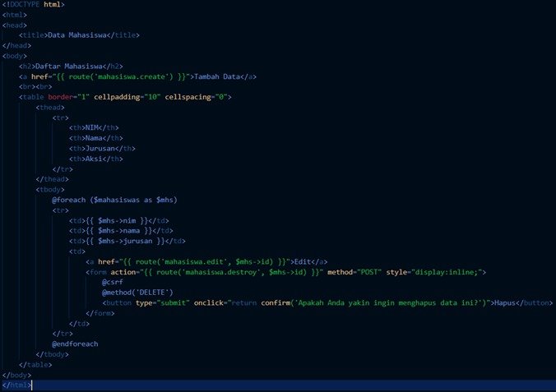Image resolution: width=556 pixels, height=392 pixels.
Task: Click the closing </form> tag
Action: (100, 313)
